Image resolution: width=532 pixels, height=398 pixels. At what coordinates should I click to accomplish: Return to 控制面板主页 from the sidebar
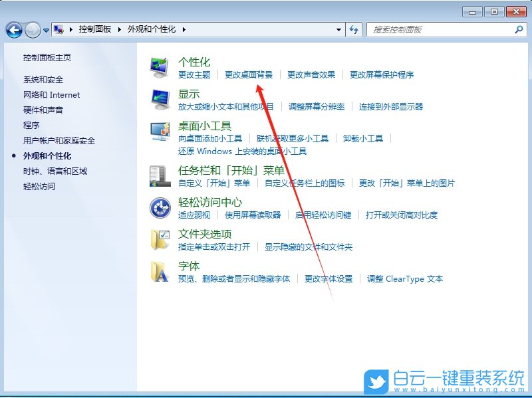point(47,58)
